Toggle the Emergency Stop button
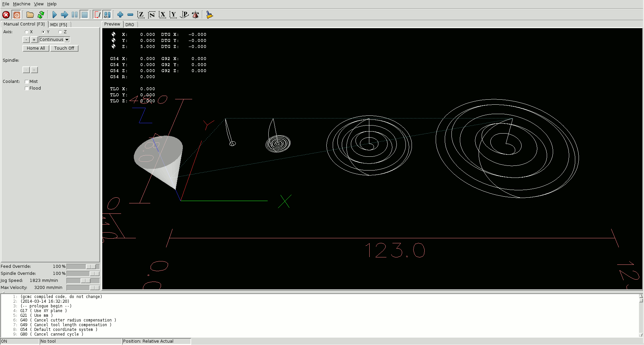 pos(6,15)
